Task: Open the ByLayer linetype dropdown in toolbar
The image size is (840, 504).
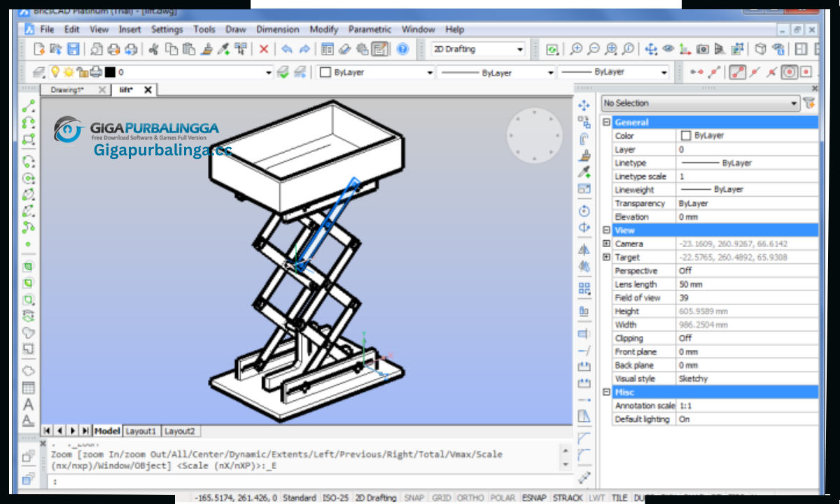Action: pos(550,72)
